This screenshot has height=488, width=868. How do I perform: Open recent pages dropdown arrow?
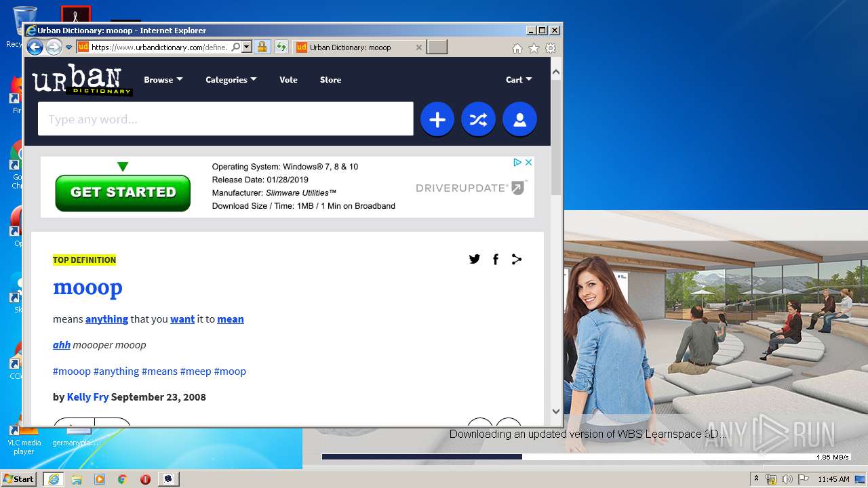pyautogui.click(x=68, y=47)
